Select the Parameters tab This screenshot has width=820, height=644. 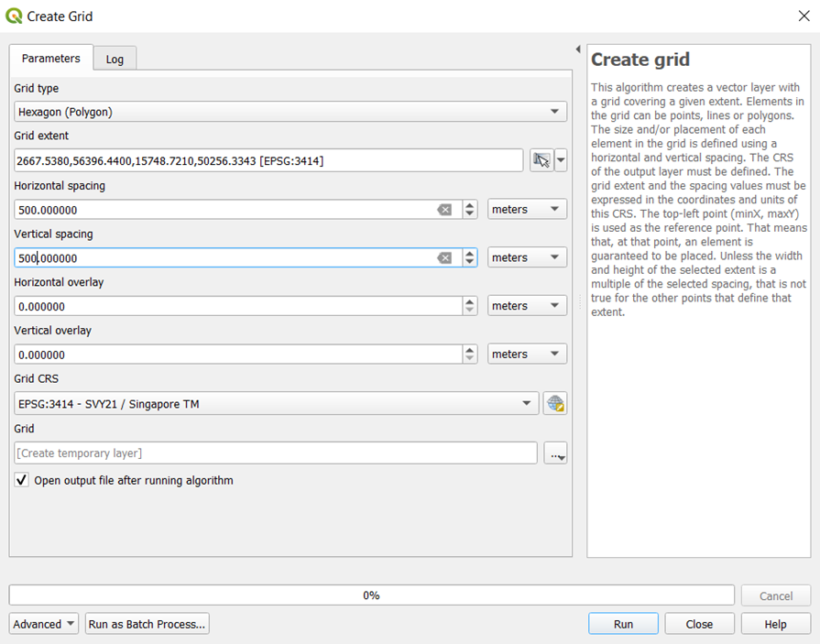tap(51, 58)
